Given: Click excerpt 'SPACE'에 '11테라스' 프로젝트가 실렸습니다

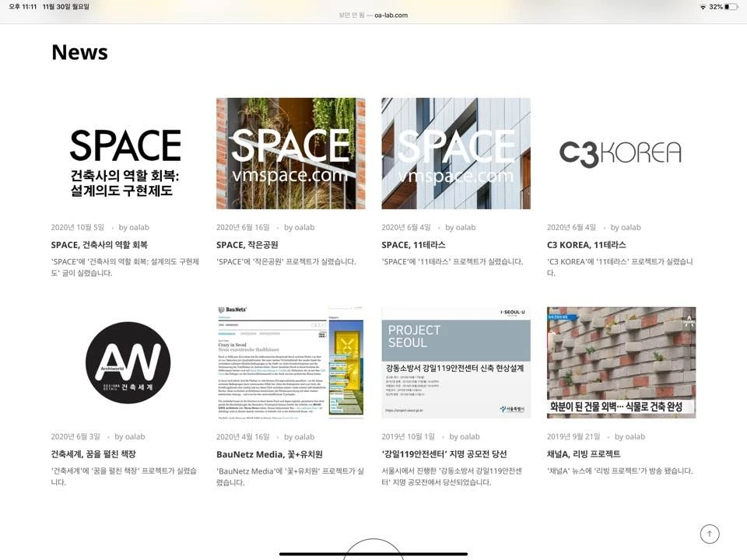Looking at the screenshot, I should pyautogui.click(x=452, y=262).
